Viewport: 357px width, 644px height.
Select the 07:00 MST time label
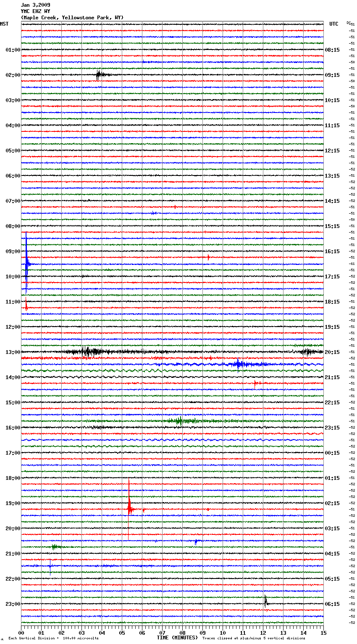pos(13,201)
